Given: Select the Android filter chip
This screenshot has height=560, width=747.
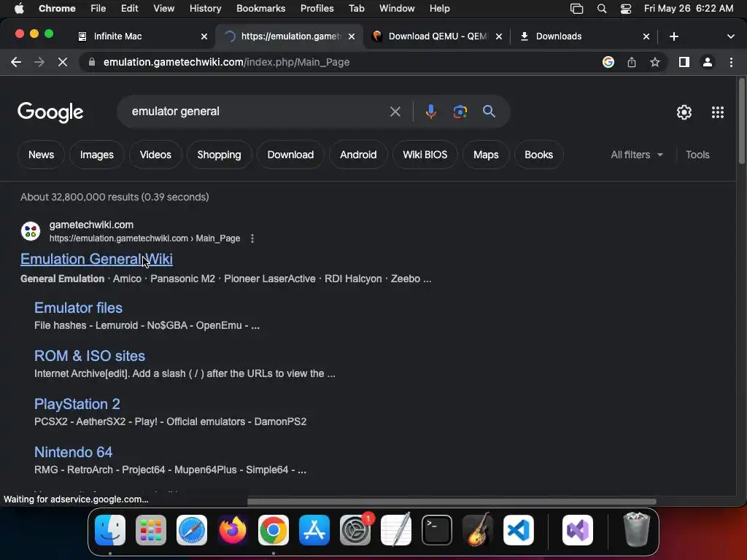Looking at the screenshot, I should 358,155.
